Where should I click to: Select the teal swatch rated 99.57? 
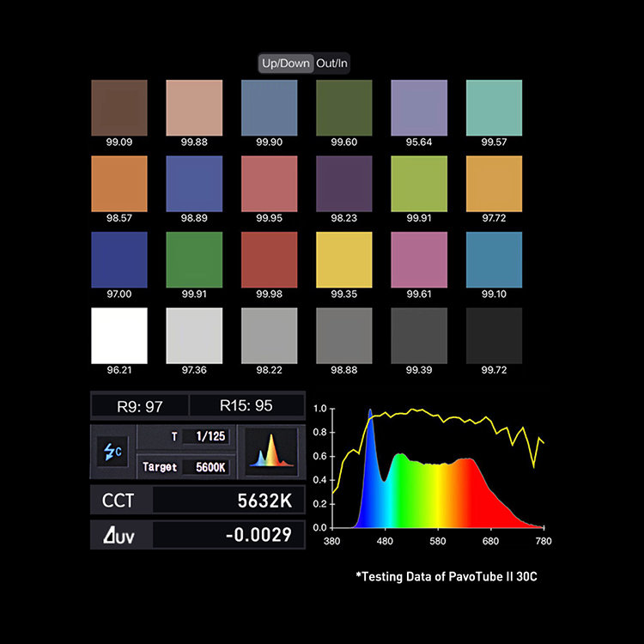[494, 107]
